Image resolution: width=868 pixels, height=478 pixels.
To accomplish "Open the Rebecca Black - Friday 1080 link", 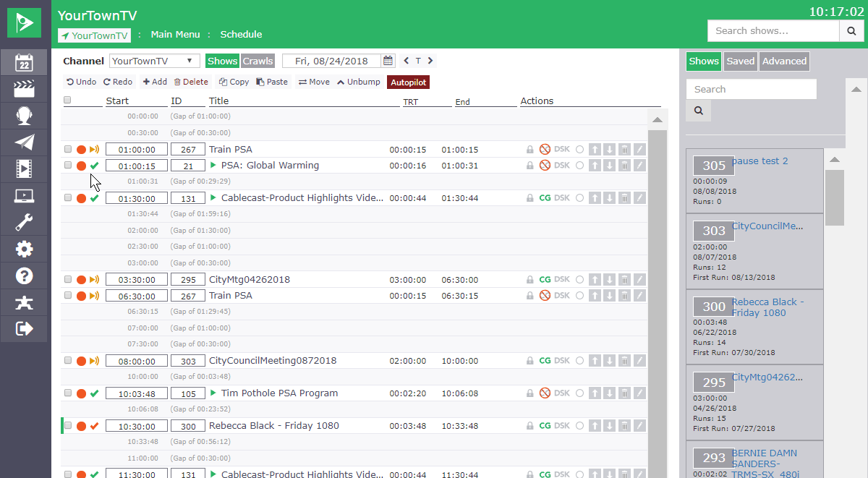I will 768,307.
